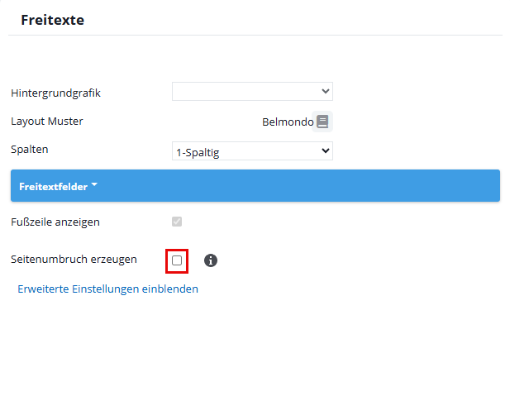Viewport: 510px width, 420px height.
Task: Click the Fußzeile anzeigen label
Action: [x=55, y=222]
